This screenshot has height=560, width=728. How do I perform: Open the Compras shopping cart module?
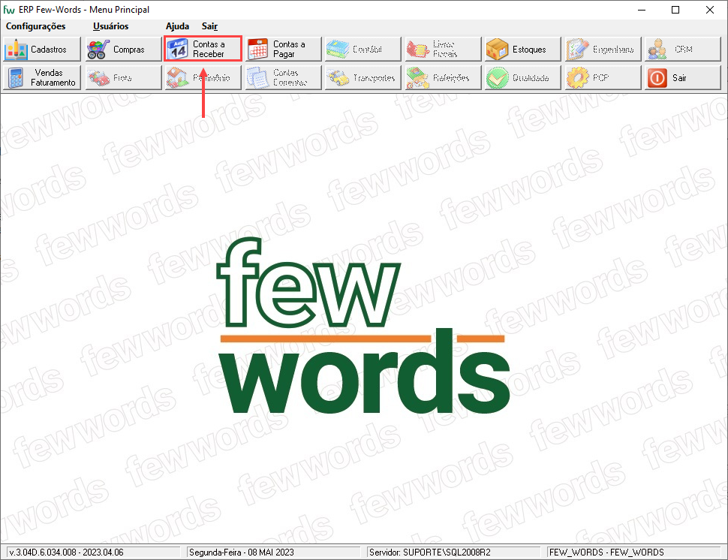(x=122, y=50)
